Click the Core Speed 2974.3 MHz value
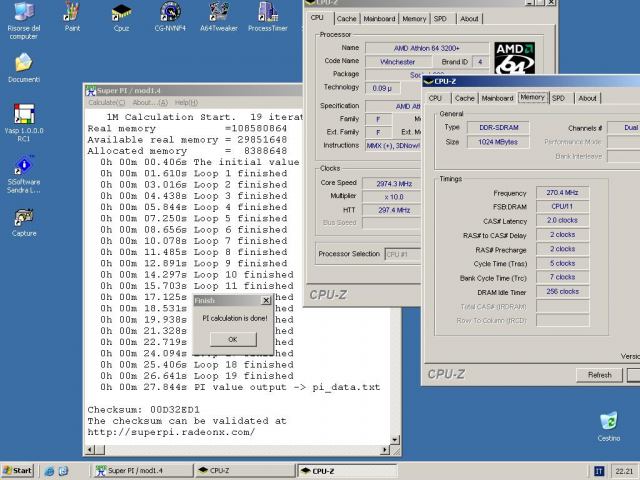Image resolution: width=640 pixels, height=480 pixels. (392, 184)
